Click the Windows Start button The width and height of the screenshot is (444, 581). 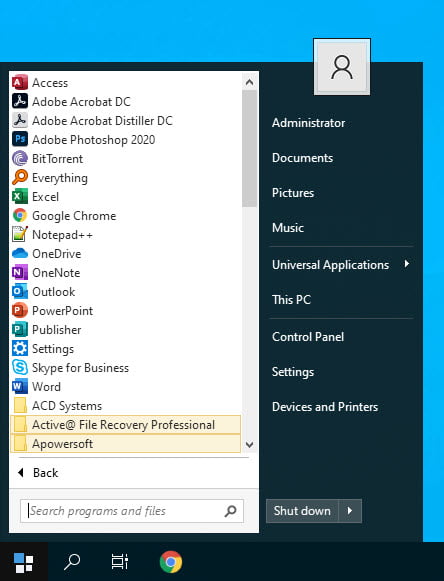24,562
